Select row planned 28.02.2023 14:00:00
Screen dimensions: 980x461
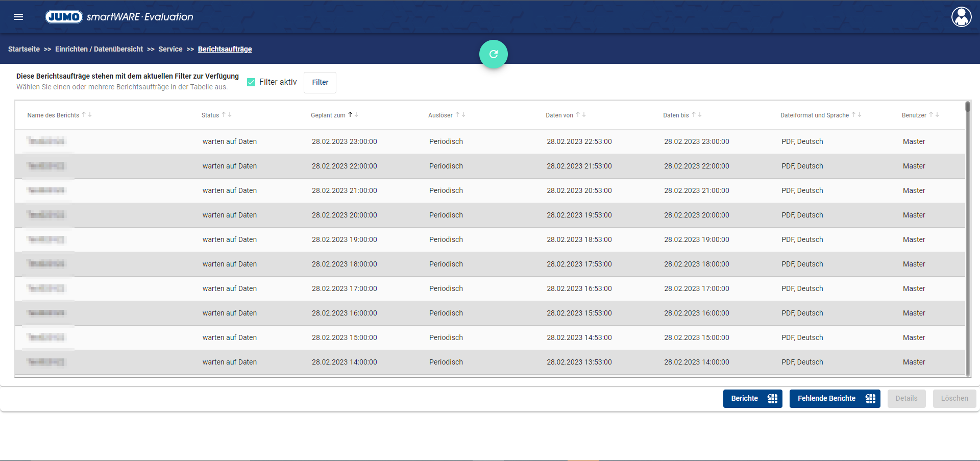point(490,362)
